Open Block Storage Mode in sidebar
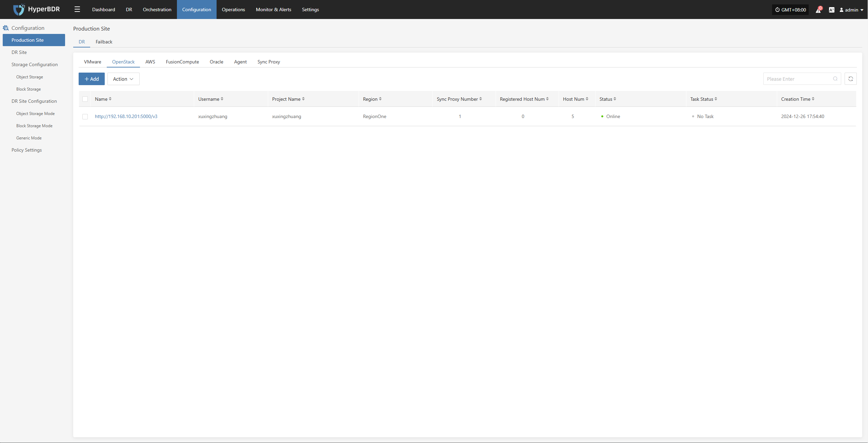The image size is (868, 443). coord(34,126)
